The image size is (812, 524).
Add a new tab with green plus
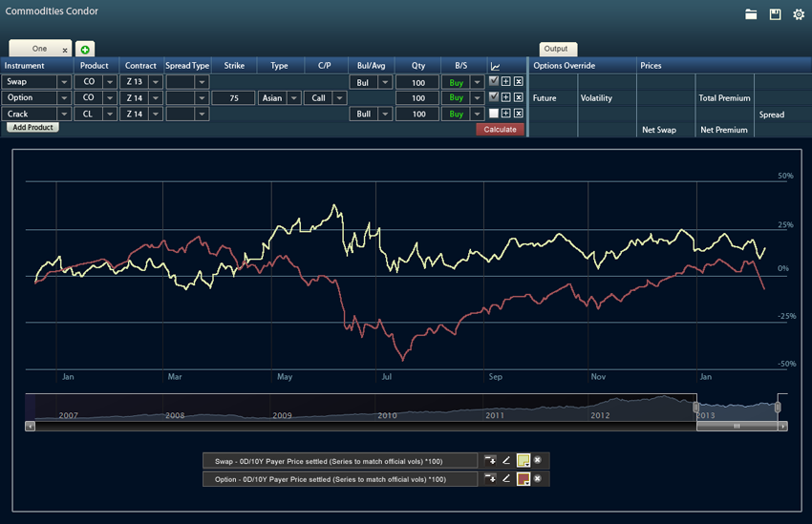click(85, 50)
